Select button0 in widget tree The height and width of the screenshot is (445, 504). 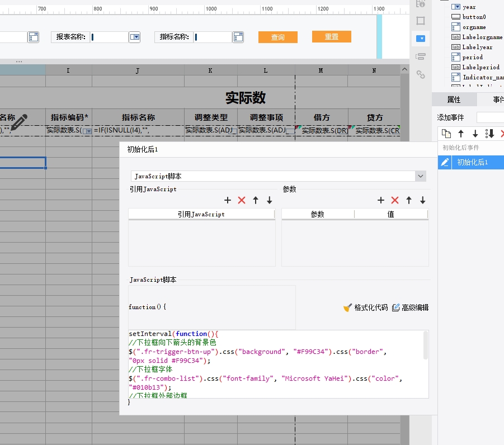click(x=474, y=17)
